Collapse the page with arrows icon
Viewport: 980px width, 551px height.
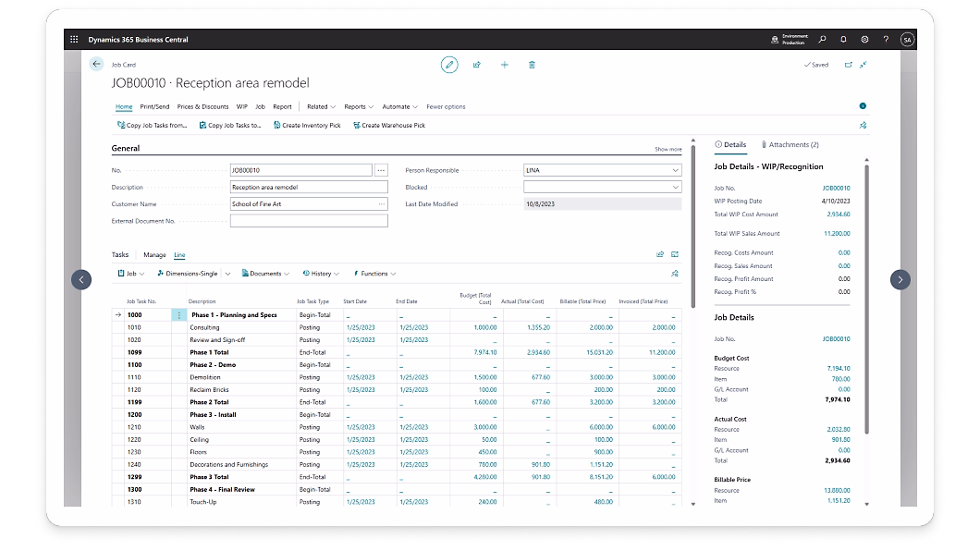pos(864,65)
